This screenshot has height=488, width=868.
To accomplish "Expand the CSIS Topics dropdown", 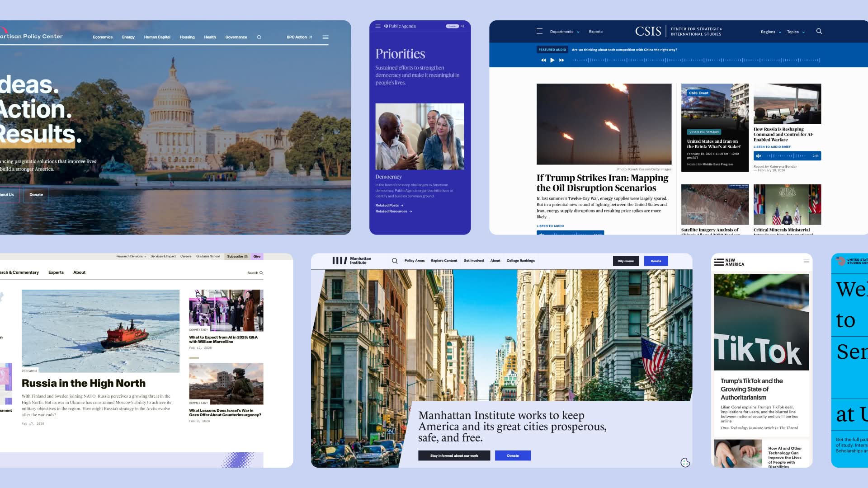I will pos(795,32).
